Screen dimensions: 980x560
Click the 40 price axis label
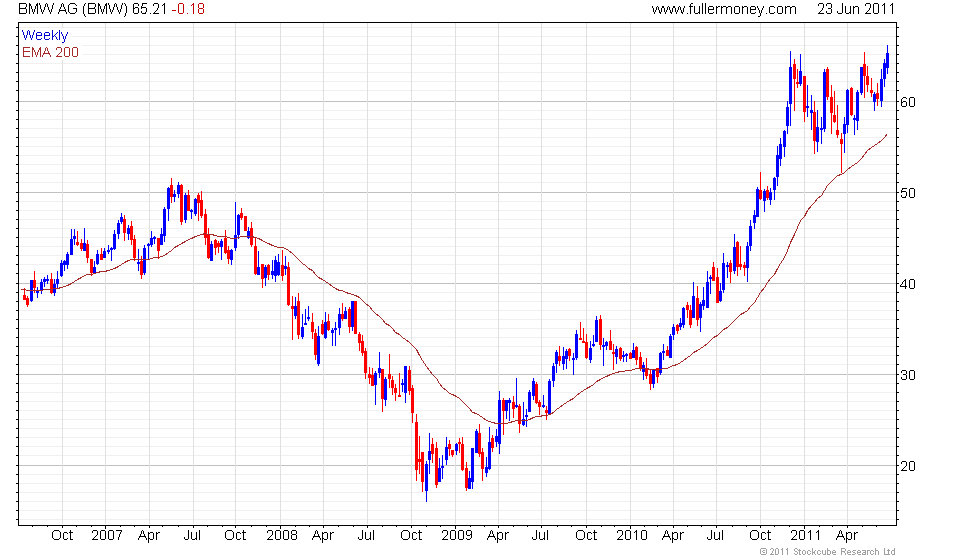tap(908, 284)
